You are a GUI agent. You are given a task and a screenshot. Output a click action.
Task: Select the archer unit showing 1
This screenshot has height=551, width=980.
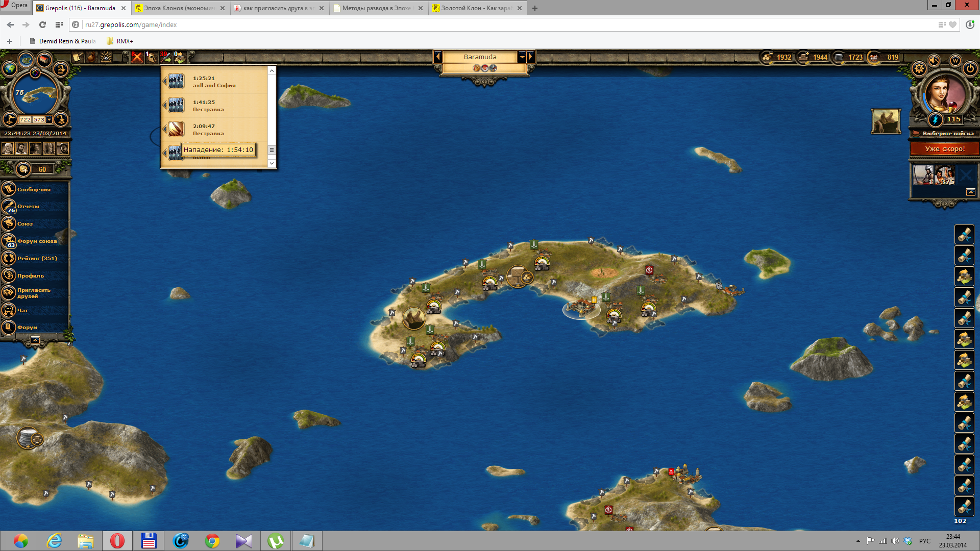[x=923, y=175]
